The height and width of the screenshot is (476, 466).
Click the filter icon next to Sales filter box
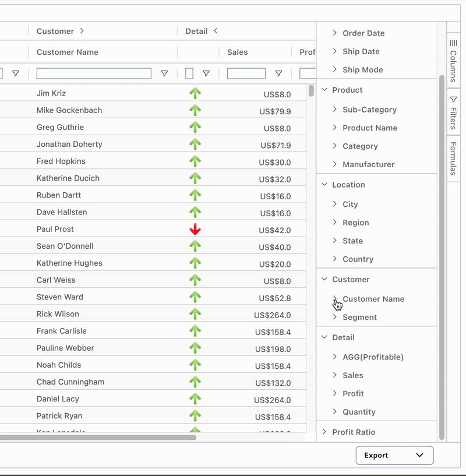click(278, 73)
